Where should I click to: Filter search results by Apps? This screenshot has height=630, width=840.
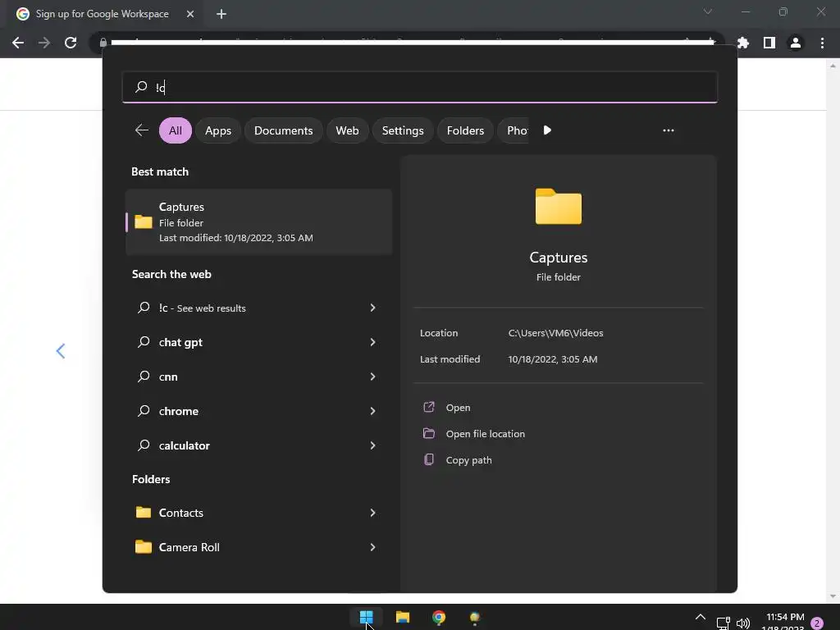218,130
